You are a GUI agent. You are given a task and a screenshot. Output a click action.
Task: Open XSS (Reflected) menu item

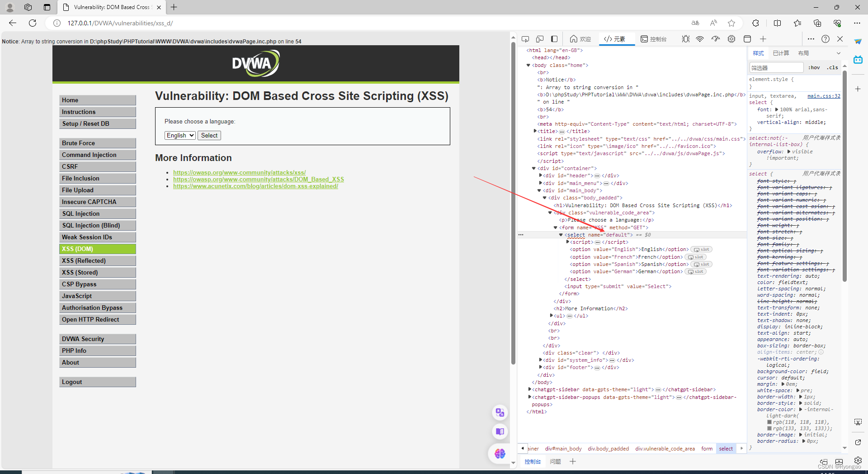[97, 261]
